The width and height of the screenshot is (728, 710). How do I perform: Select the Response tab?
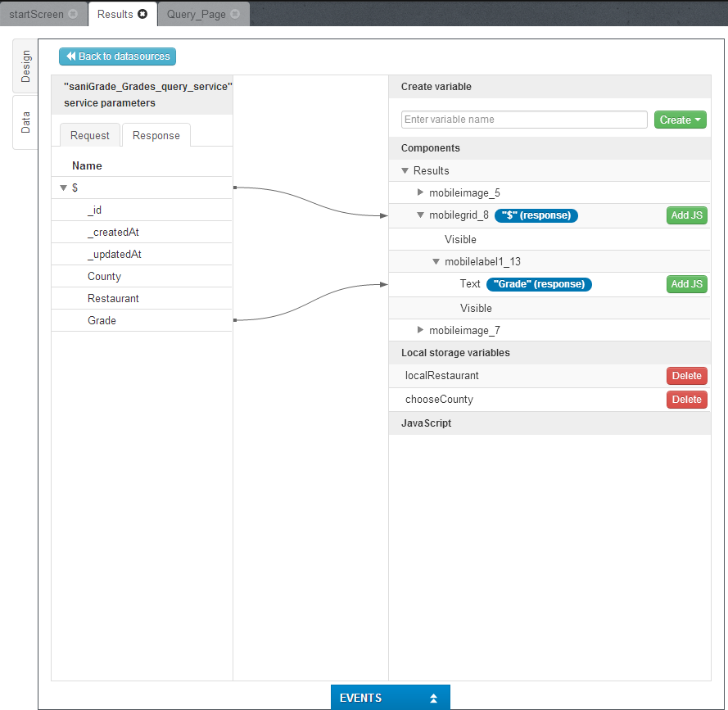pyautogui.click(x=156, y=135)
